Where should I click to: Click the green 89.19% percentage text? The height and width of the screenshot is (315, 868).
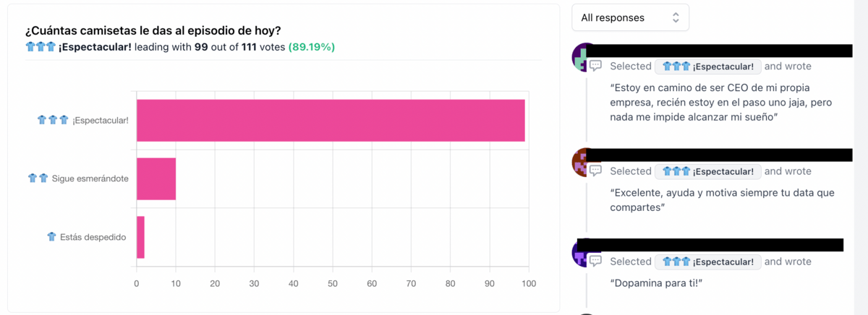point(311,47)
